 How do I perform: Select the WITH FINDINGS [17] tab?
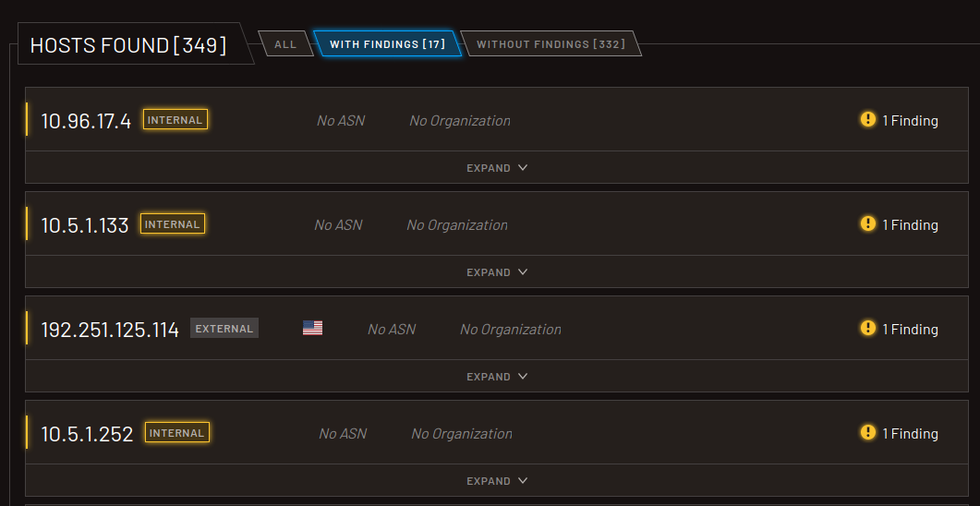387,44
